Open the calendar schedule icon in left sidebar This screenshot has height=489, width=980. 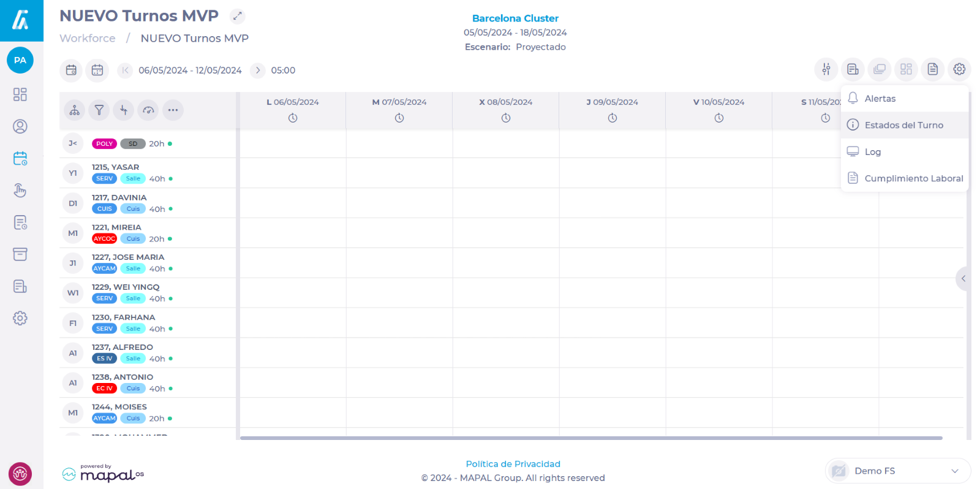coord(20,159)
